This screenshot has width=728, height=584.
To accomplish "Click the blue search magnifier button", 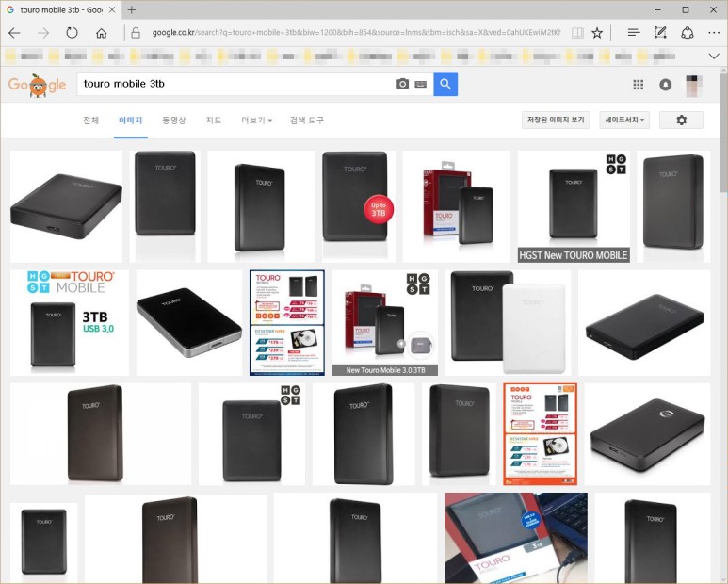I will tap(445, 84).
